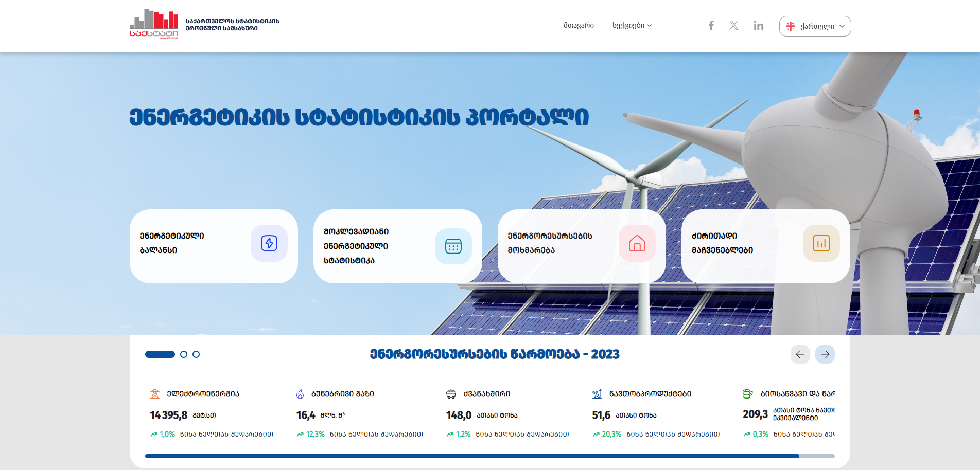Click the bar chart icon on the main indicators card
The image size is (980, 470).
pyautogui.click(x=821, y=243)
